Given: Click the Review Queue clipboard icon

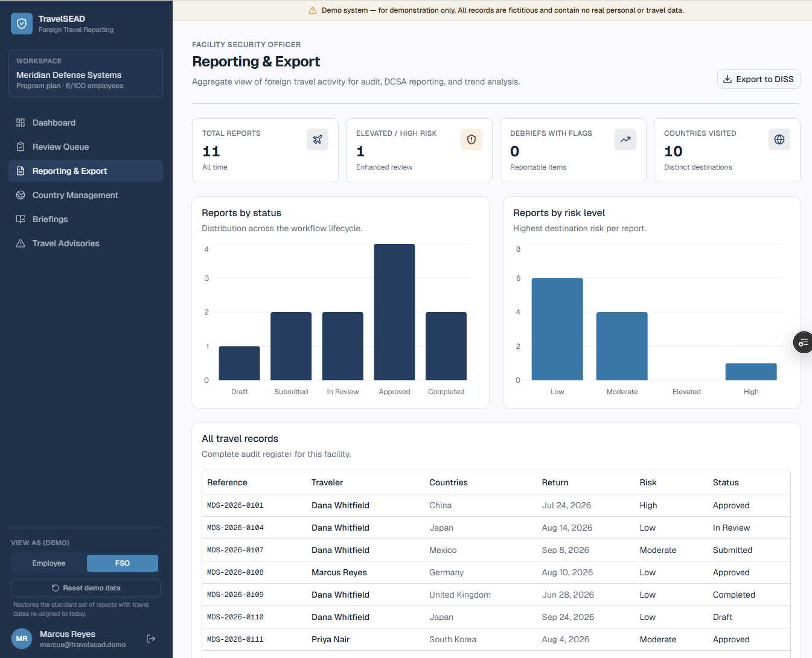Looking at the screenshot, I should coord(21,147).
